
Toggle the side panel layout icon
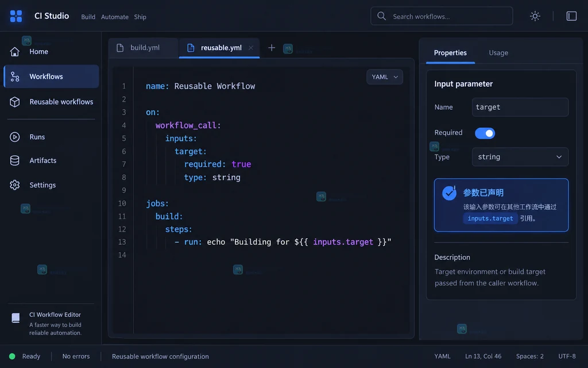tap(571, 16)
